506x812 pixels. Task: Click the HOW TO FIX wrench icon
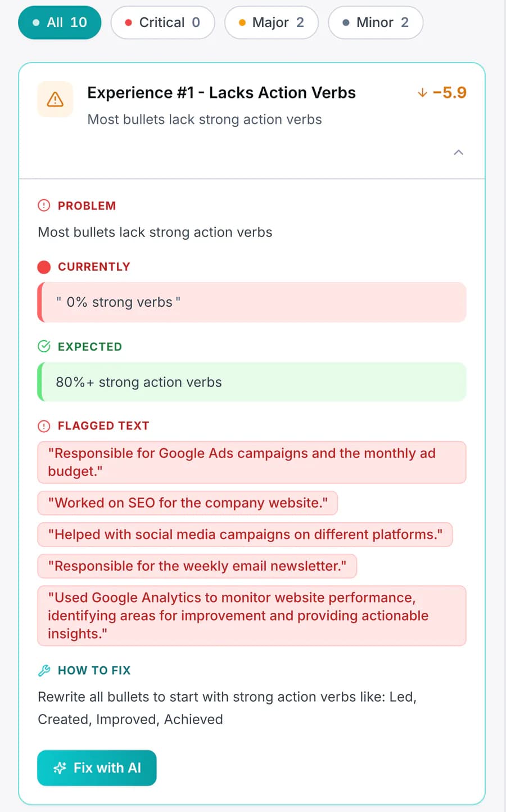coord(44,670)
